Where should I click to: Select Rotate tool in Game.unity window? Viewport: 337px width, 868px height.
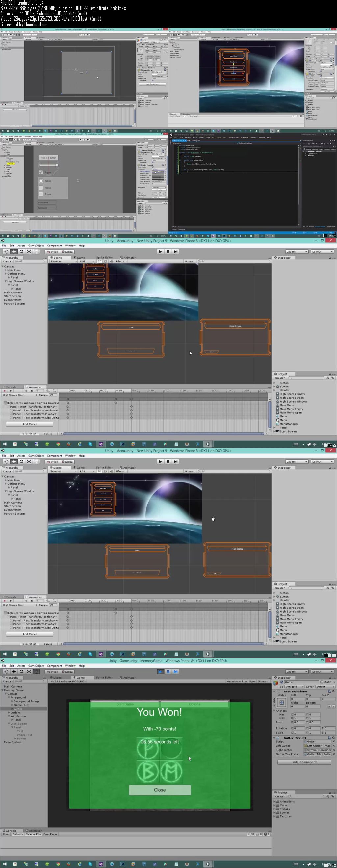[x=22, y=672]
